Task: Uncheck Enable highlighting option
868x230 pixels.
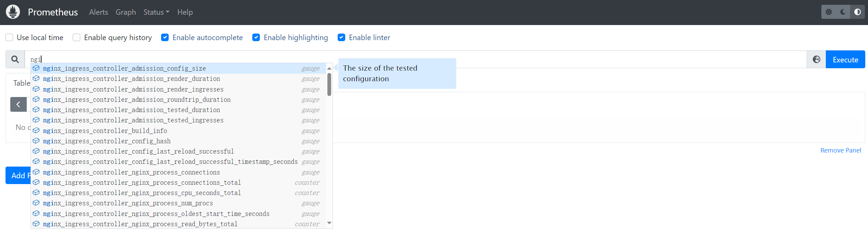Action: point(256,37)
